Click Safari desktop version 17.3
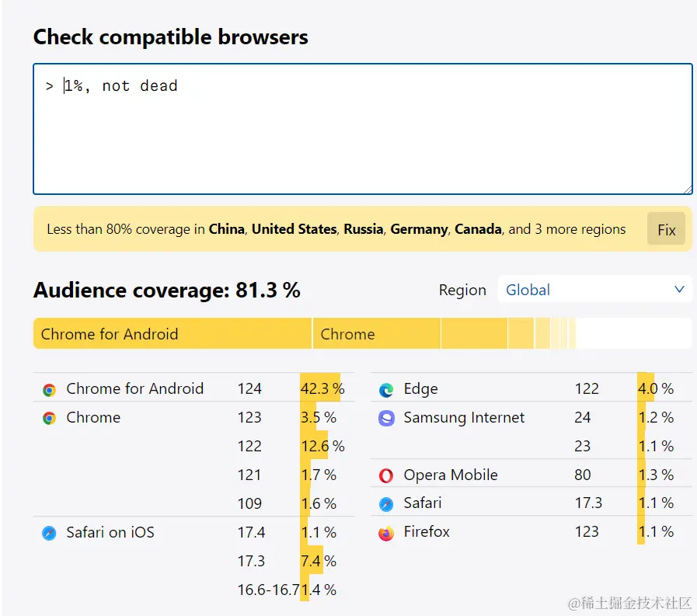 (x=588, y=503)
